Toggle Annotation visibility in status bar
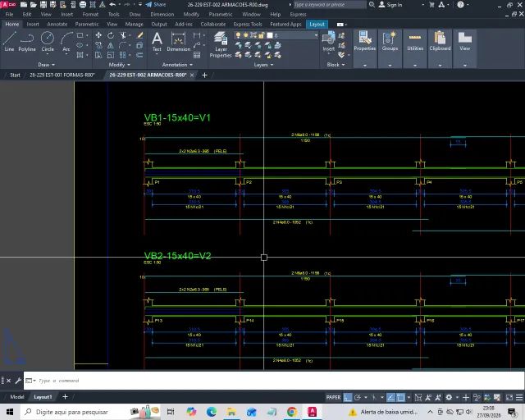The image size is (525, 420). pyautogui.click(x=428, y=397)
